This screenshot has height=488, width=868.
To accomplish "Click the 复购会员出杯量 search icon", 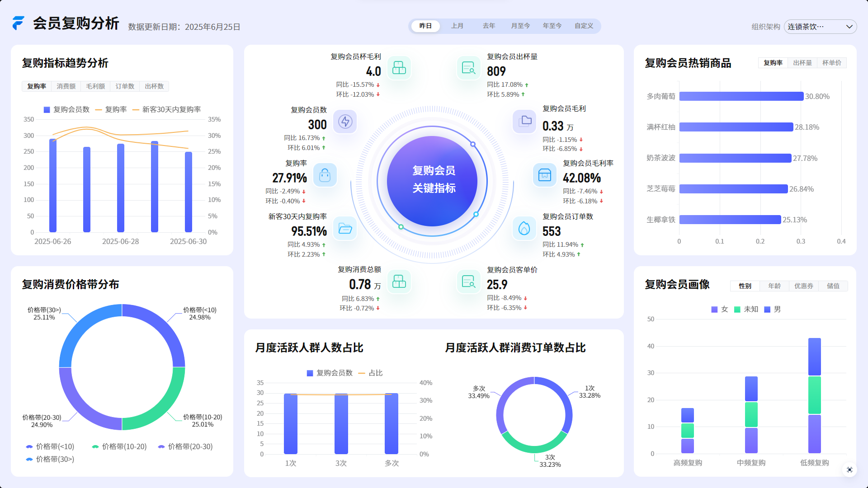I will click(468, 68).
